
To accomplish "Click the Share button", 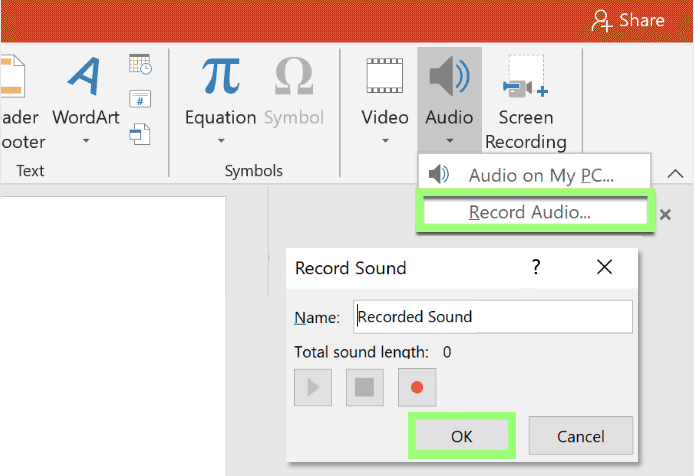I will coord(628,20).
